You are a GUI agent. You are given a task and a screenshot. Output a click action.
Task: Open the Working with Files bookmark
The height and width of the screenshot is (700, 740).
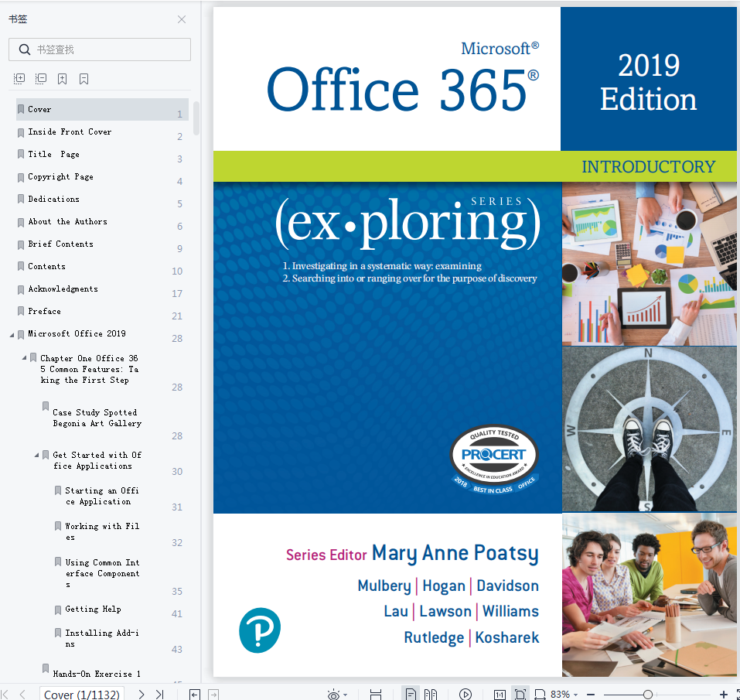(x=102, y=531)
